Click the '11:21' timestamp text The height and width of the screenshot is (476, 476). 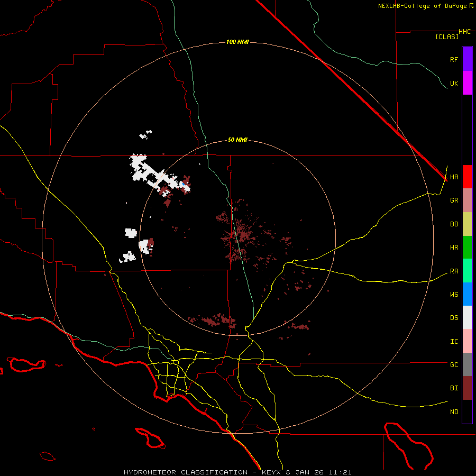(340, 472)
